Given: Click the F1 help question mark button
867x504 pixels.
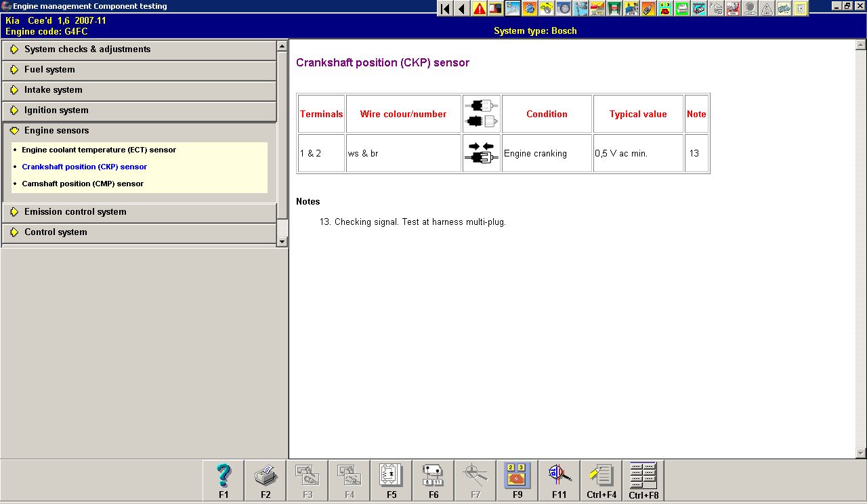Looking at the screenshot, I should 224,480.
